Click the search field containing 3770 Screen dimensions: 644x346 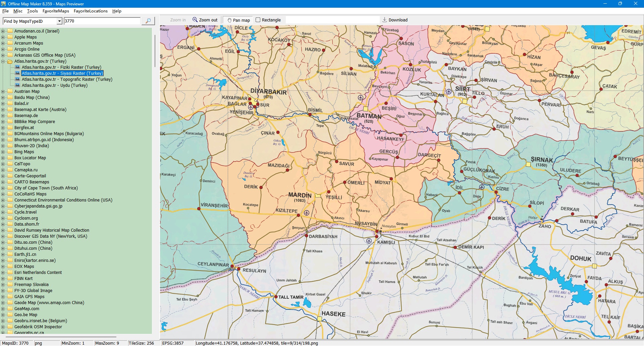click(102, 21)
